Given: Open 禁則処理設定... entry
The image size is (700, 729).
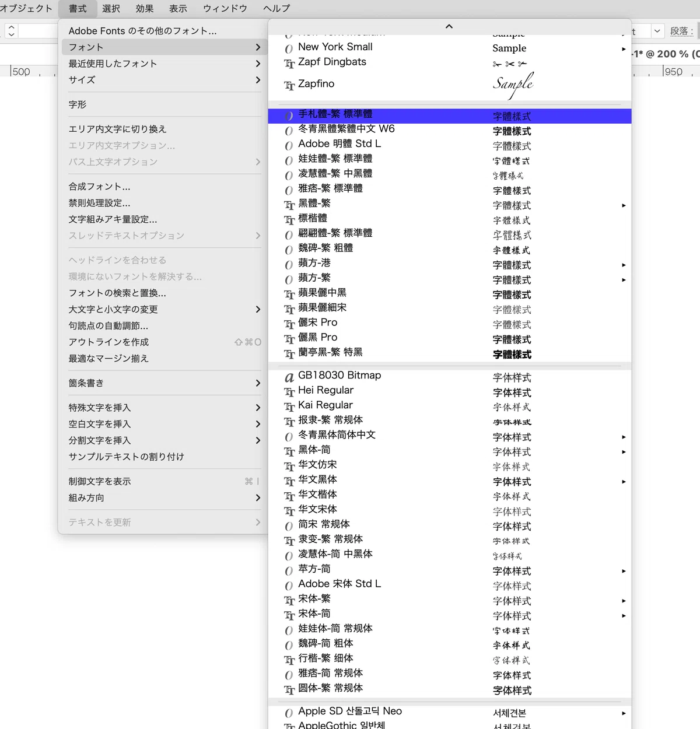Looking at the screenshot, I should pos(163,203).
